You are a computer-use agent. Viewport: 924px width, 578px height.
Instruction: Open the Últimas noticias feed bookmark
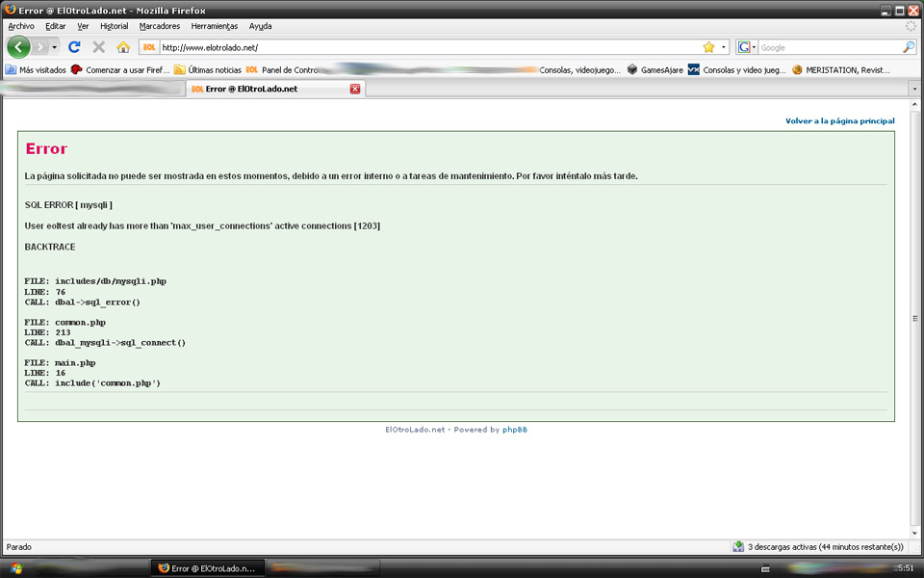point(208,69)
